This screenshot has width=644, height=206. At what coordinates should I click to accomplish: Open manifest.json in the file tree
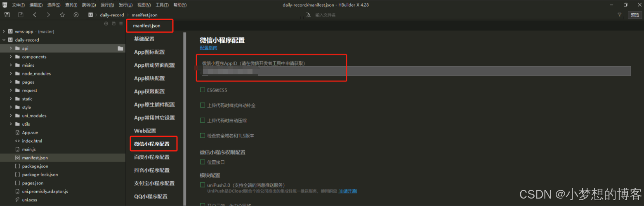35,158
